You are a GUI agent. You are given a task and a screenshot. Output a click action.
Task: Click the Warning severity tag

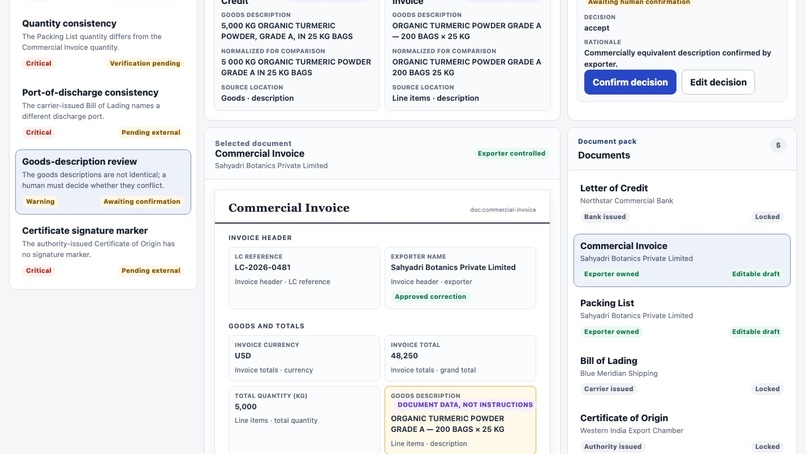tap(40, 202)
